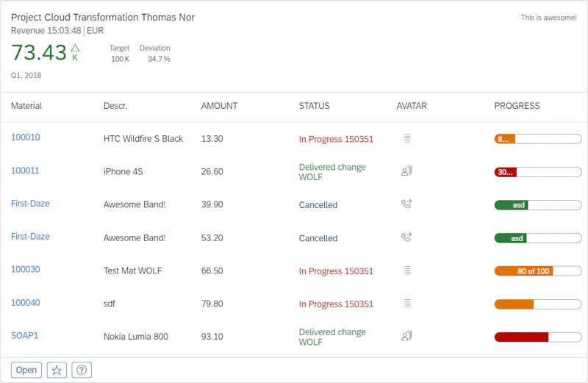The width and height of the screenshot is (588, 383).
Task: Click the PROGRESS column header
Action: pos(517,106)
